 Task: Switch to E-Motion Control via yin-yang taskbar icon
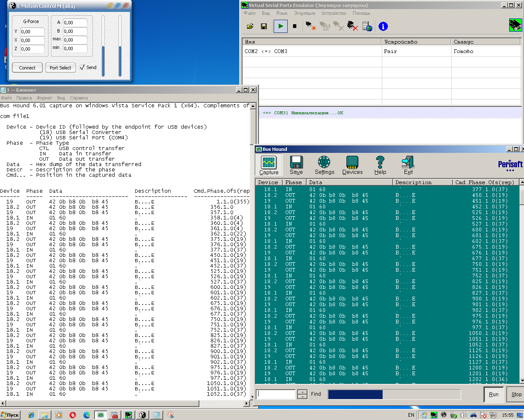(x=142, y=415)
